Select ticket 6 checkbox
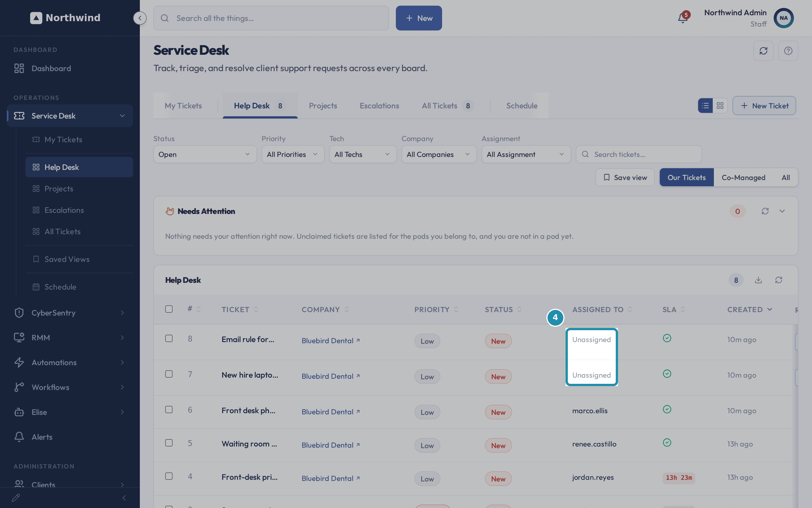This screenshot has width=812, height=508. tap(169, 410)
